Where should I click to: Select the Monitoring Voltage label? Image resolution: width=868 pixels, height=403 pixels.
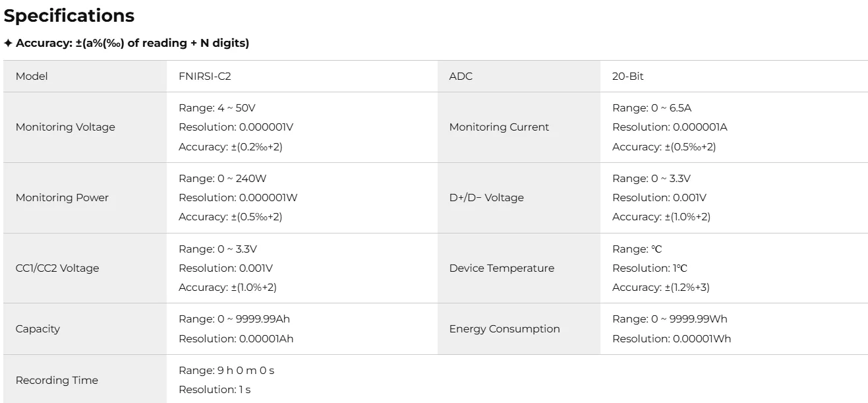point(65,127)
